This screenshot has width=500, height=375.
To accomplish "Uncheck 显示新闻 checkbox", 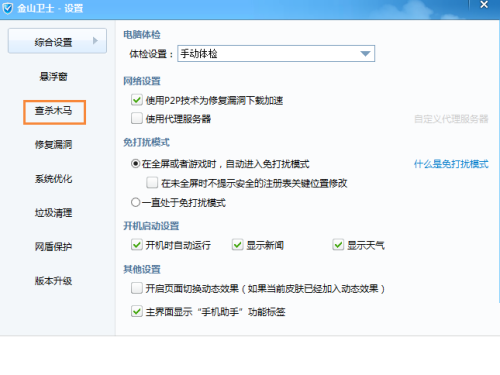I will (x=237, y=245).
